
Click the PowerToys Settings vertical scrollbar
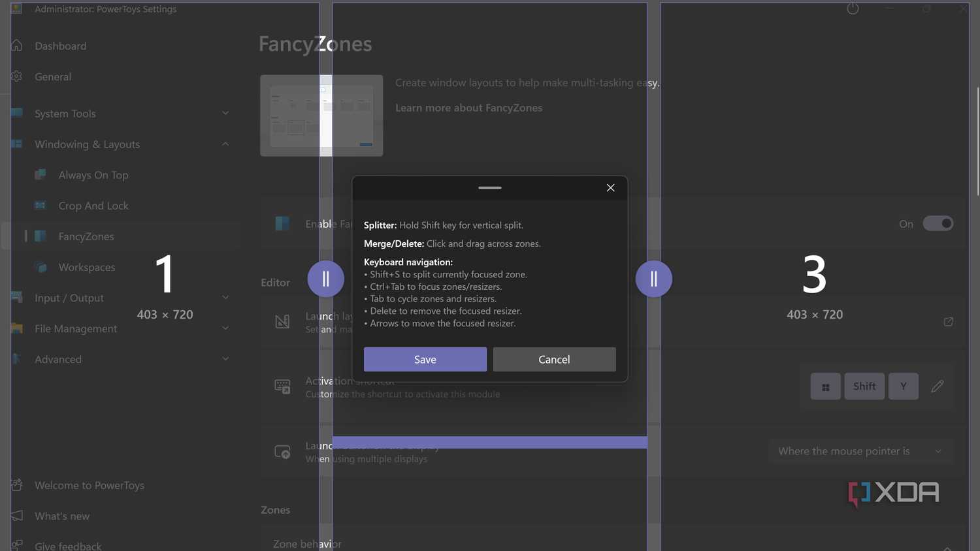(977, 140)
